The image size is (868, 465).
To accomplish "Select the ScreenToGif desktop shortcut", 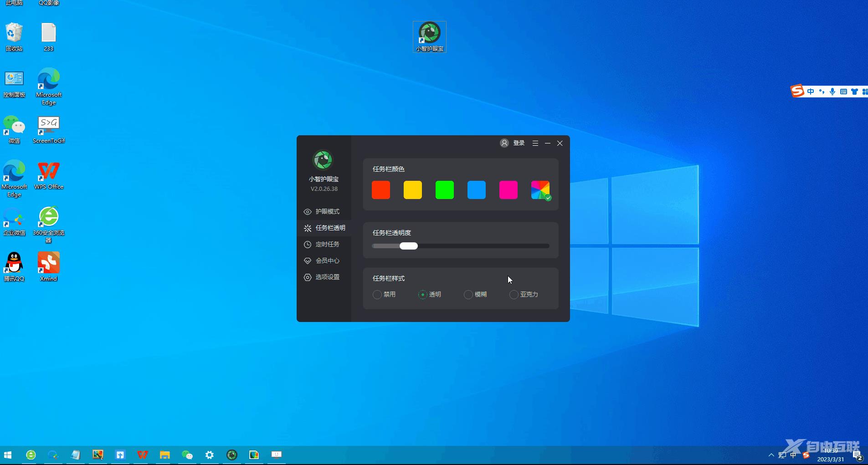I will (x=49, y=130).
